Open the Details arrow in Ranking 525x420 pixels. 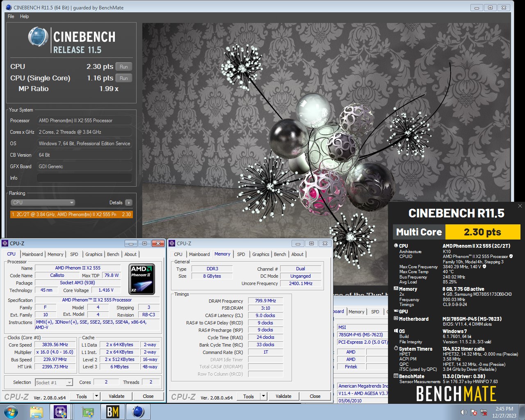pyautogui.click(x=129, y=203)
